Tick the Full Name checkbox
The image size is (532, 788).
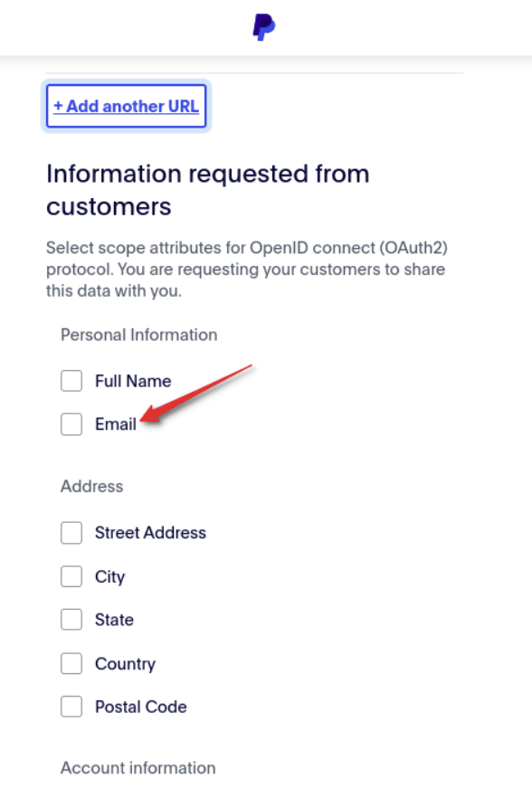point(71,381)
